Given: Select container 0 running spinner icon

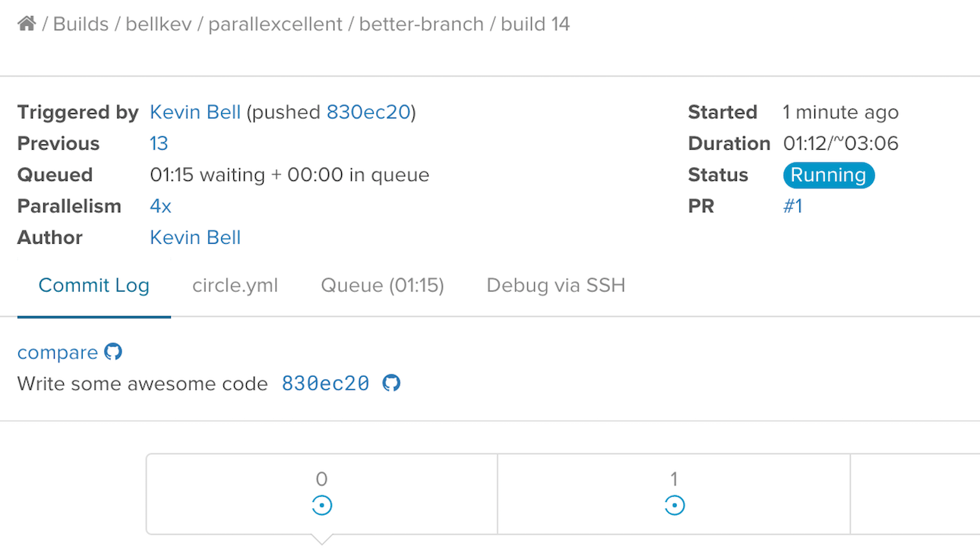Looking at the screenshot, I should coord(322,505).
